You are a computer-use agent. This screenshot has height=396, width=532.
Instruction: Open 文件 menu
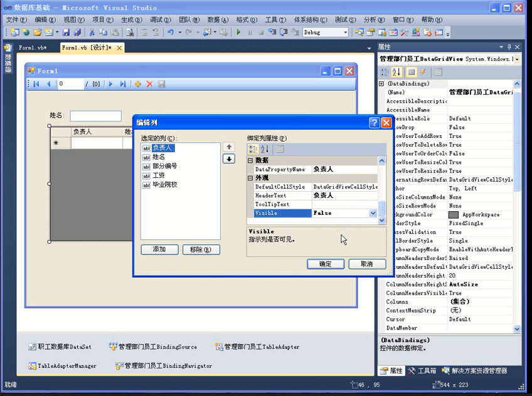click(16, 20)
